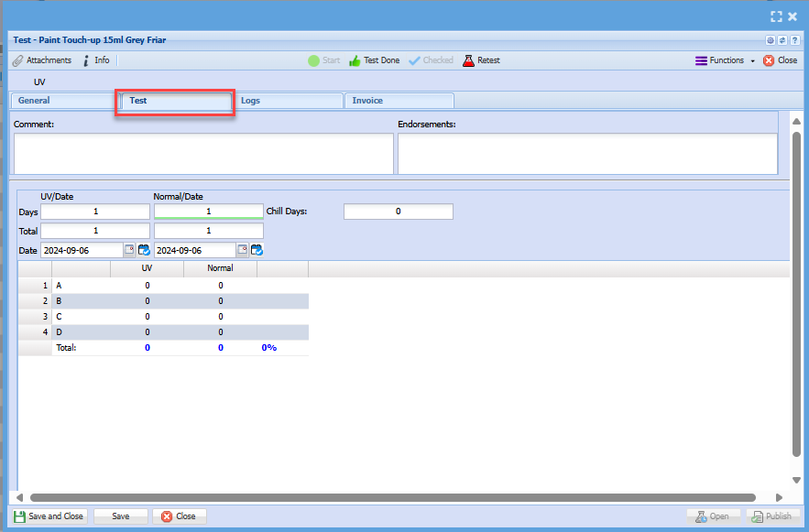Click the Chill Days input field

pyautogui.click(x=398, y=212)
